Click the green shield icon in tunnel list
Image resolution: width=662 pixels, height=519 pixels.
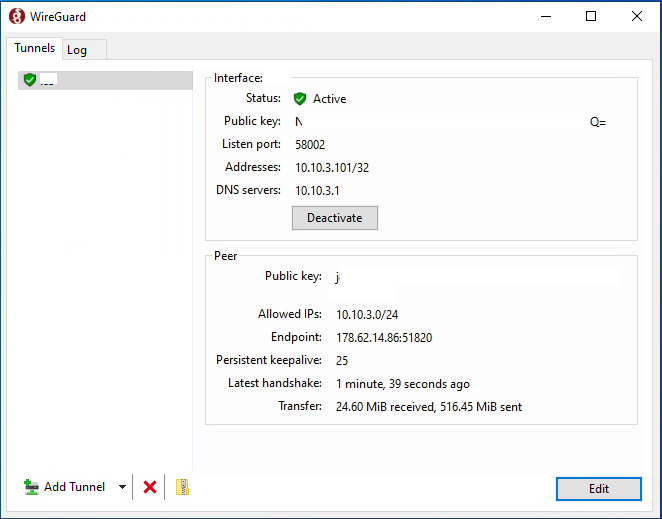(30, 79)
